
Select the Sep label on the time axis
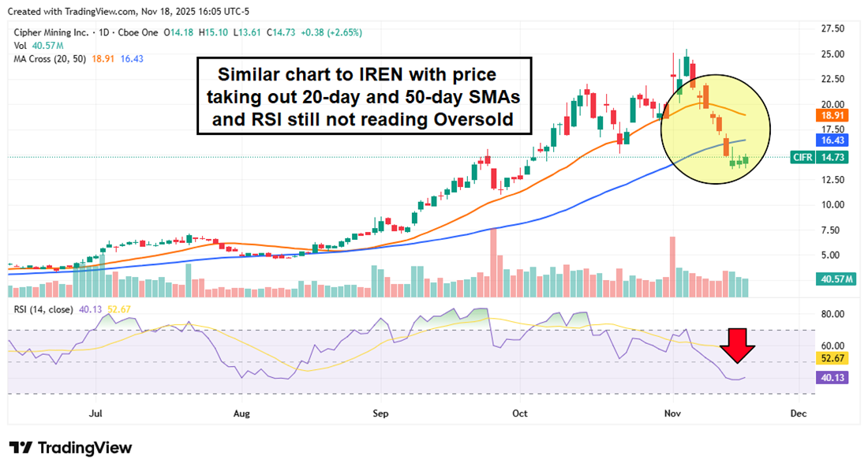[380, 413]
